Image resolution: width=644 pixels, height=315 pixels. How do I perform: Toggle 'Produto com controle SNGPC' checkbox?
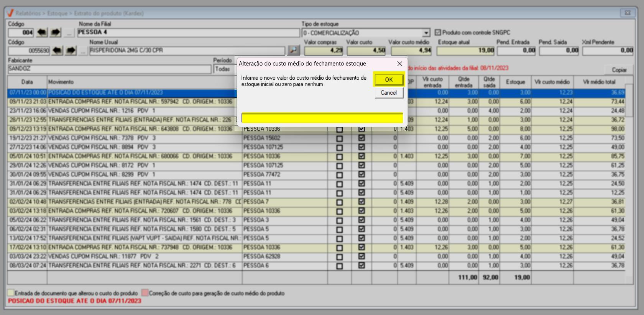[438, 33]
